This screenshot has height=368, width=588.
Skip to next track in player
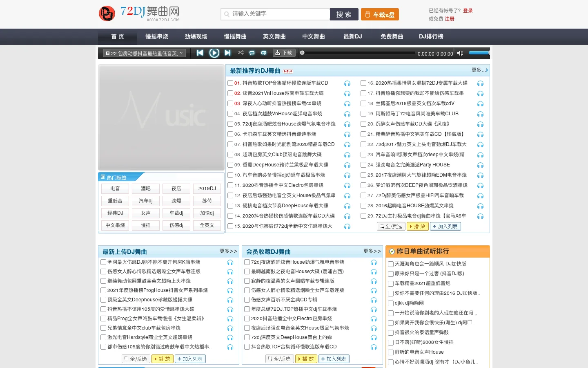228,53
